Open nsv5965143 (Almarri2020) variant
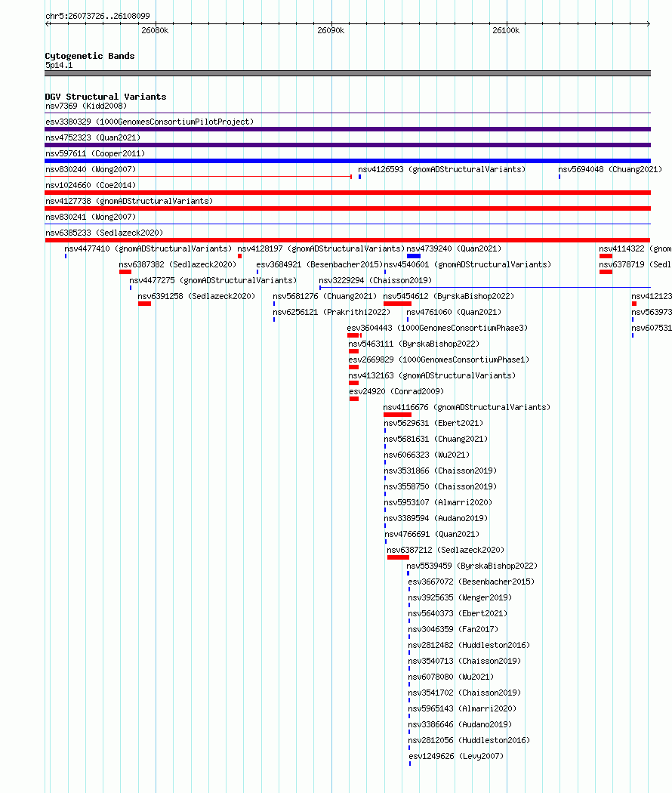This screenshot has width=672, height=793. pyautogui.click(x=462, y=709)
